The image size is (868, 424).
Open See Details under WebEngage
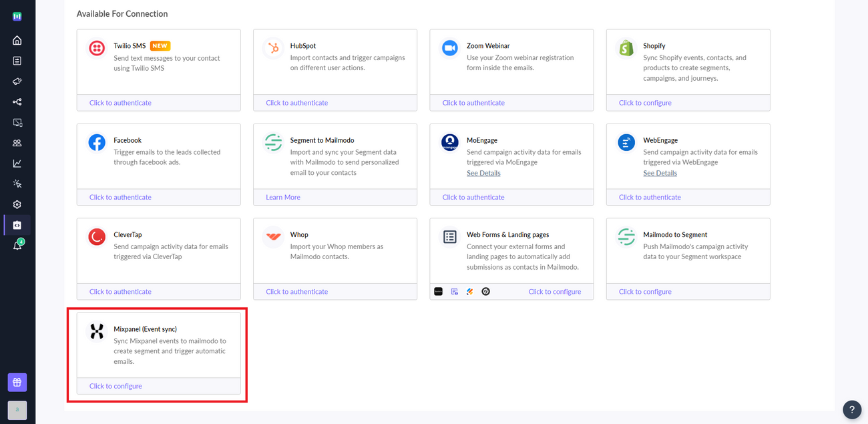[660, 173]
